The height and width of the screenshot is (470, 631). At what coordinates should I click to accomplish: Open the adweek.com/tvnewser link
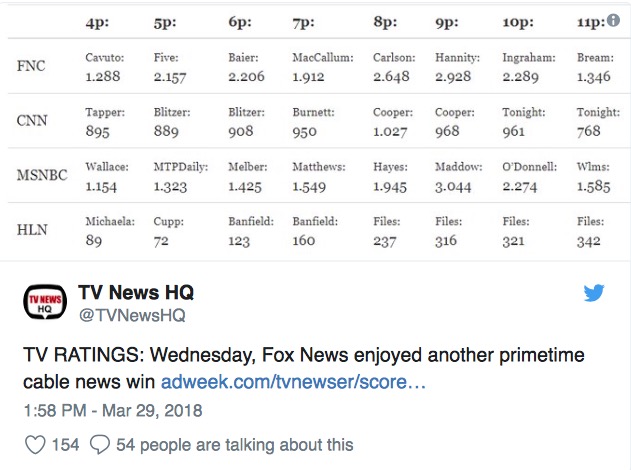(x=293, y=382)
